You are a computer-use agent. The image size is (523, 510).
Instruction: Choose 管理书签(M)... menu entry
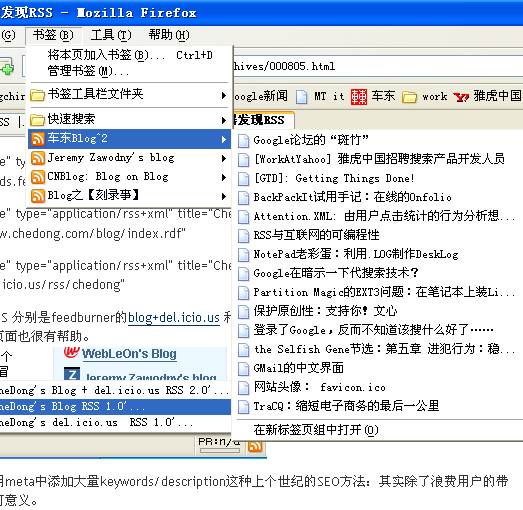130,71
